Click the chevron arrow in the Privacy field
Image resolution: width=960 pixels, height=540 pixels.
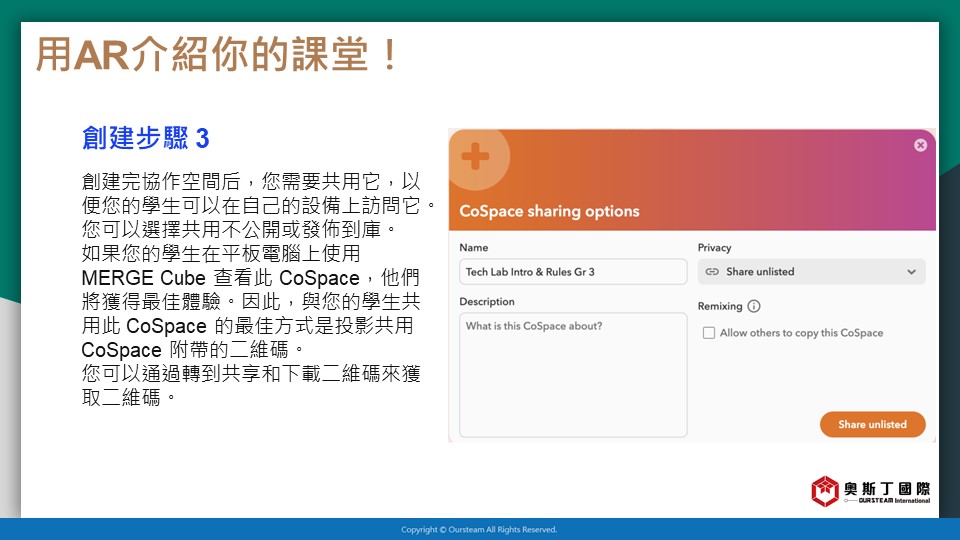[x=911, y=272]
